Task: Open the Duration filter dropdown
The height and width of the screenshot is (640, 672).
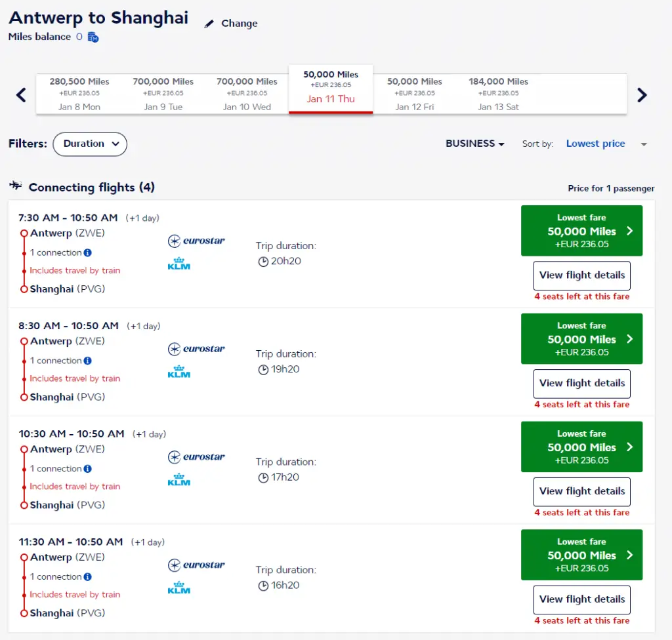Action: click(90, 144)
